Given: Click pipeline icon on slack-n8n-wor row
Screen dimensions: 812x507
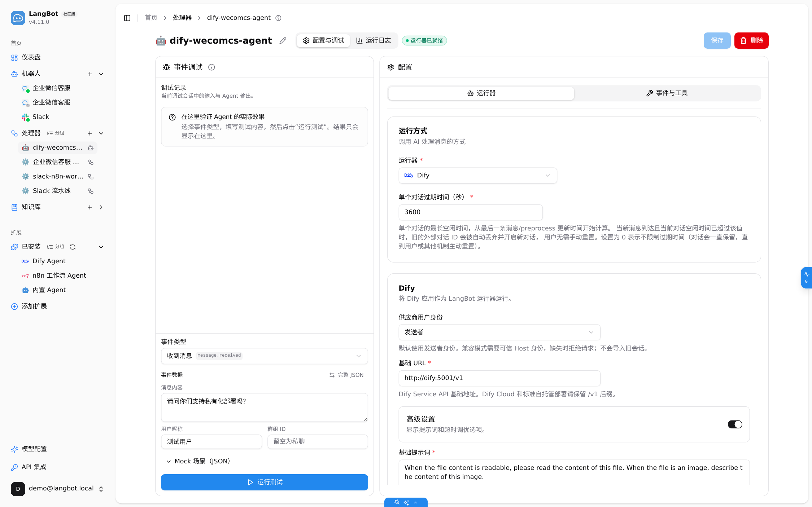Looking at the screenshot, I should click(x=91, y=177).
